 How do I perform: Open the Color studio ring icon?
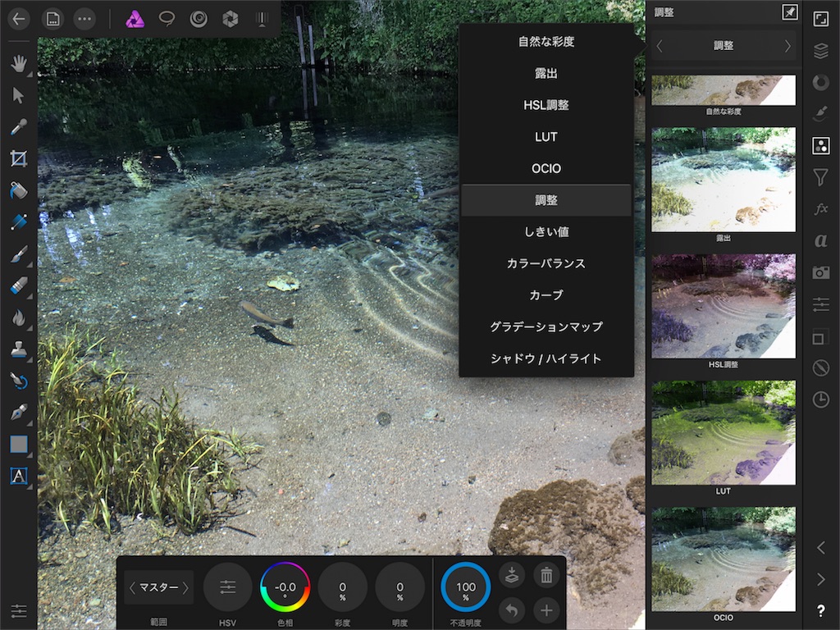point(820,83)
